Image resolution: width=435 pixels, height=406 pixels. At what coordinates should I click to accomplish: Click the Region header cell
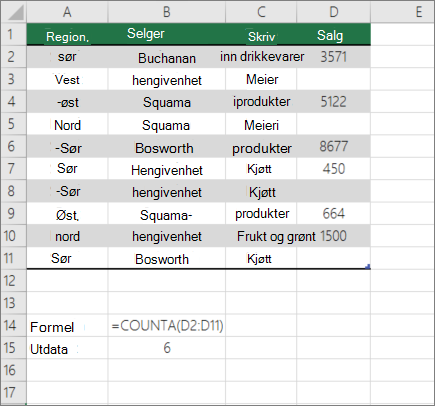point(67,34)
